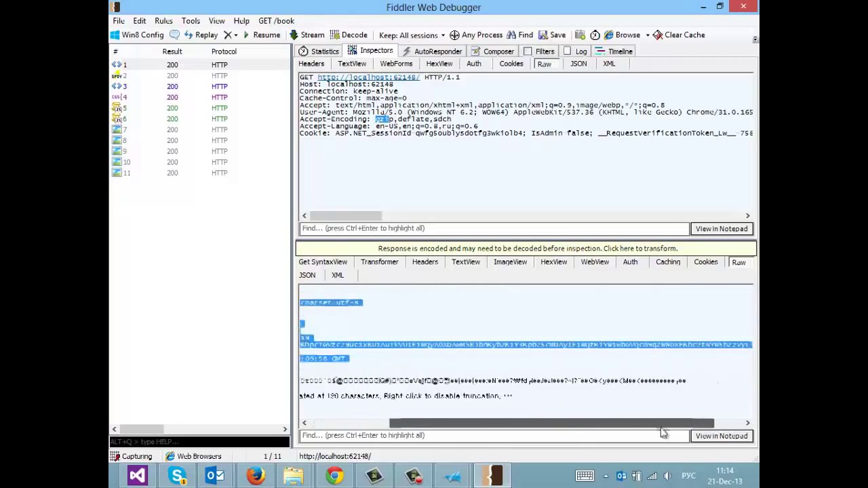Toggle the Log tab checkbox
The image size is (868, 488).
click(568, 52)
